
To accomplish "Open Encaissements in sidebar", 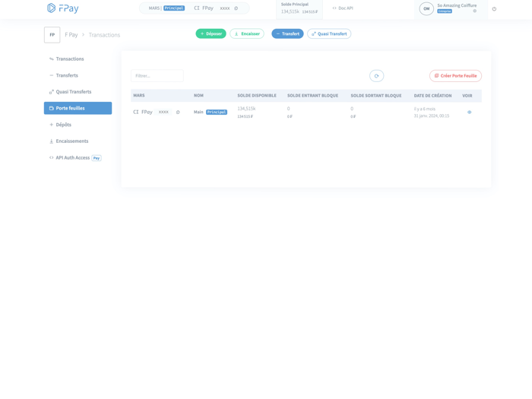I will (x=78, y=141).
